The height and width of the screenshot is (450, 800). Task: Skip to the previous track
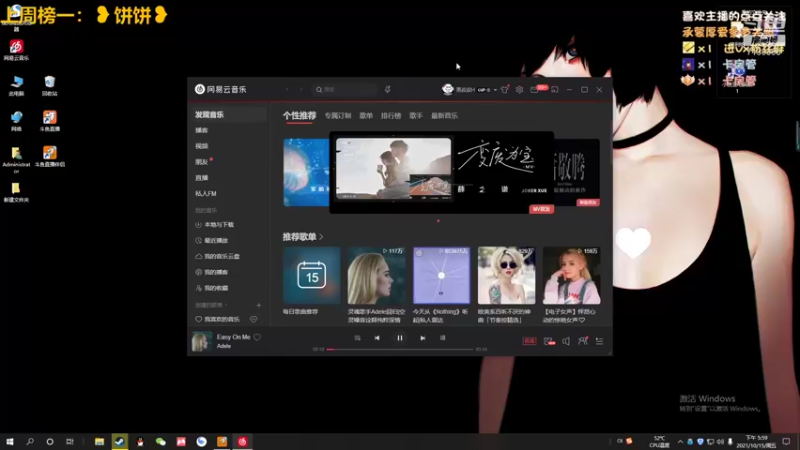click(x=377, y=338)
